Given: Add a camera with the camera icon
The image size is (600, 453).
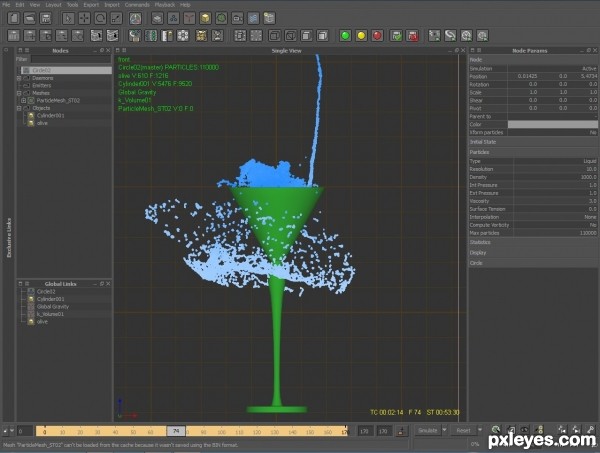Looking at the screenshot, I should click(x=238, y=18).
